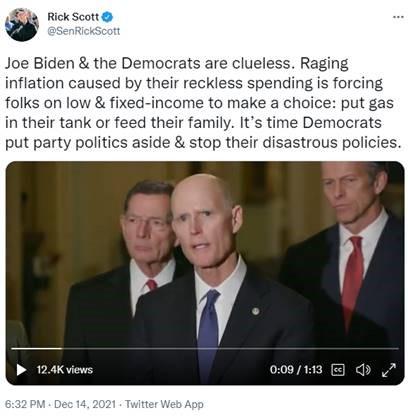The height and width of the screenshot is (420, 408).
Task: Open Rick Scott's profile picture
Action: (22, 25)
